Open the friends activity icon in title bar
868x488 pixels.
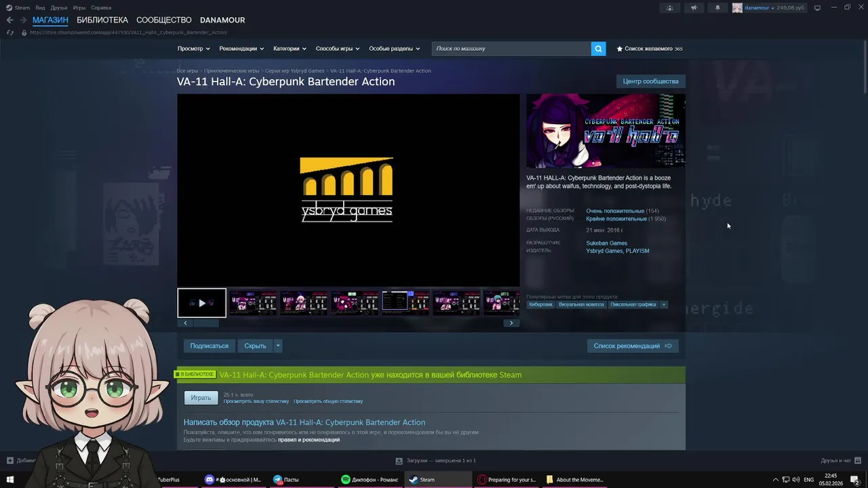point(670,7)
